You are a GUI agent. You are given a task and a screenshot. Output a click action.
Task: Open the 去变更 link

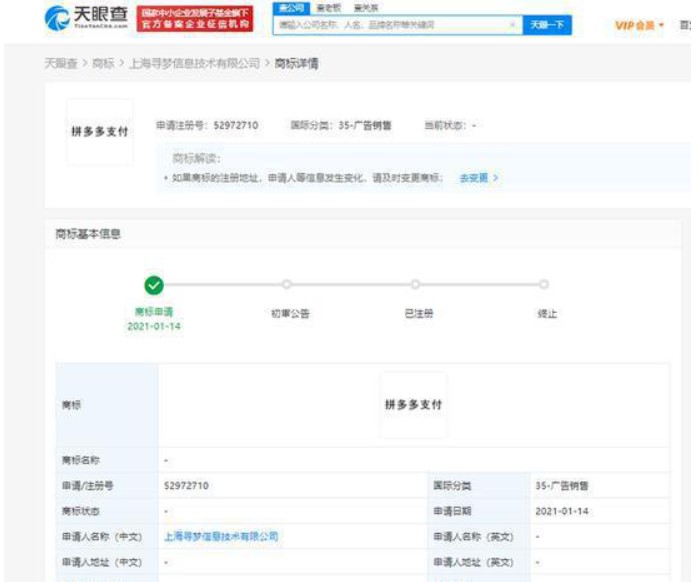coord(477,177)
